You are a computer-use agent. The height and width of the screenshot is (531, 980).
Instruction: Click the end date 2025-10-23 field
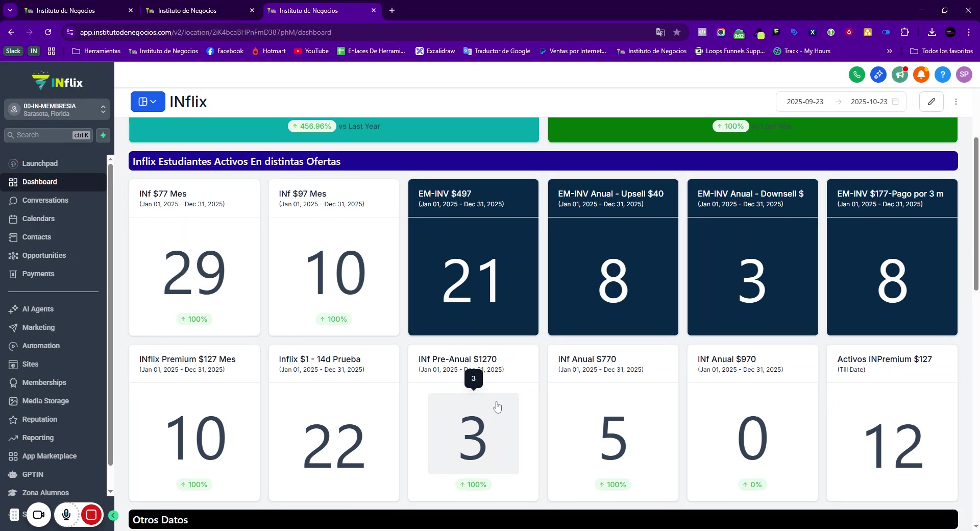tap(869, 102)
